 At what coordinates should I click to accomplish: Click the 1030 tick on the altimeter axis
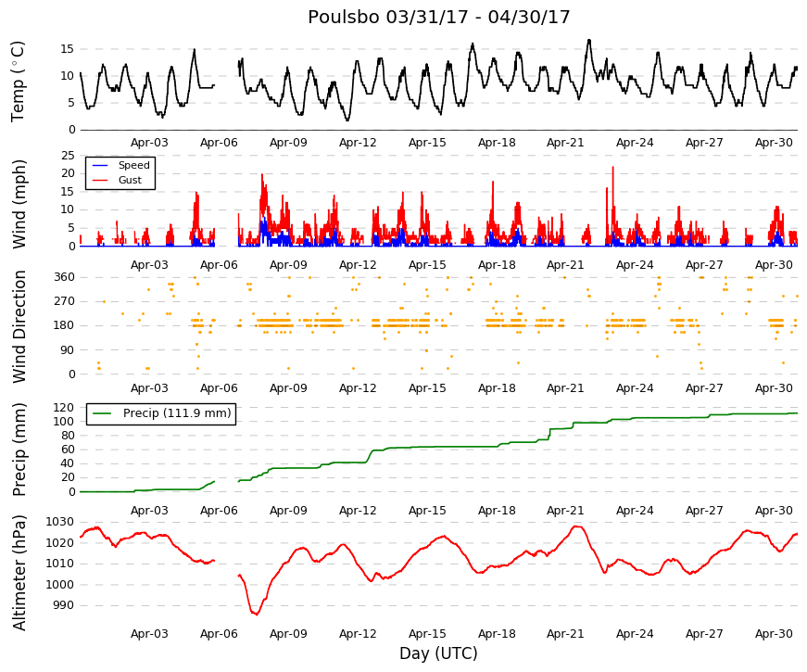[x=60, y=522]
